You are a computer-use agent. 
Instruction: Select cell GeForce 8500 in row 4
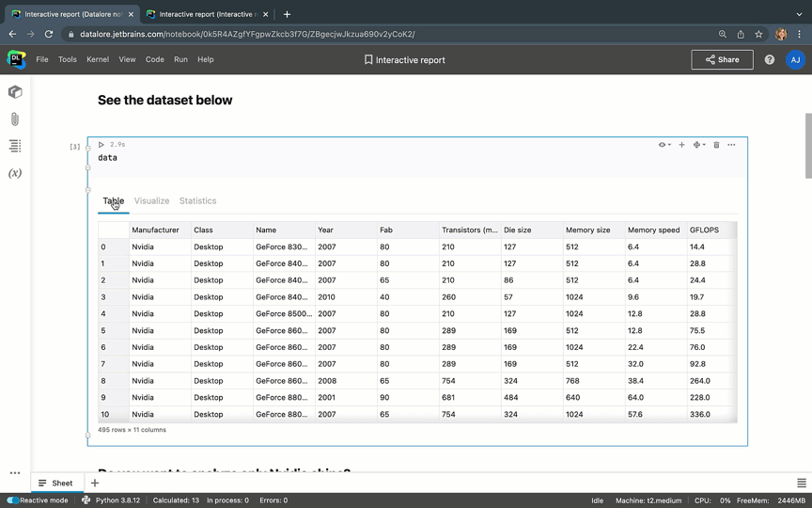(284, 314)
